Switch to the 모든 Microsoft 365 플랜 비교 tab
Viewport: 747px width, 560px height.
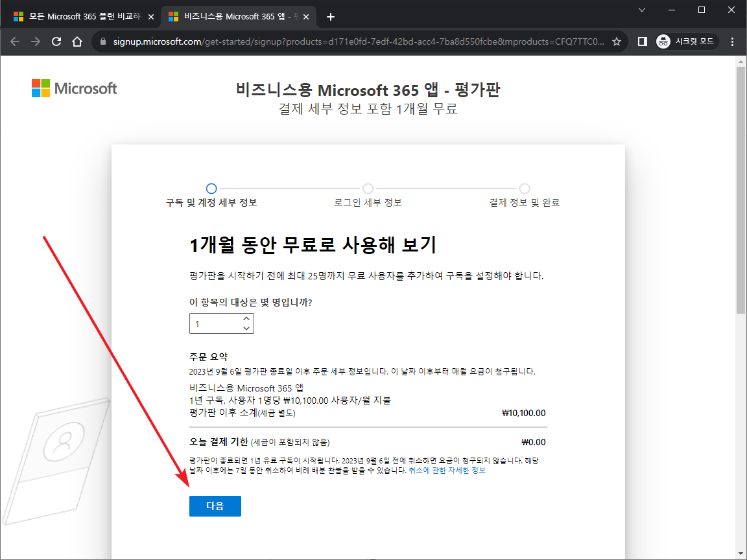point(84,17)
